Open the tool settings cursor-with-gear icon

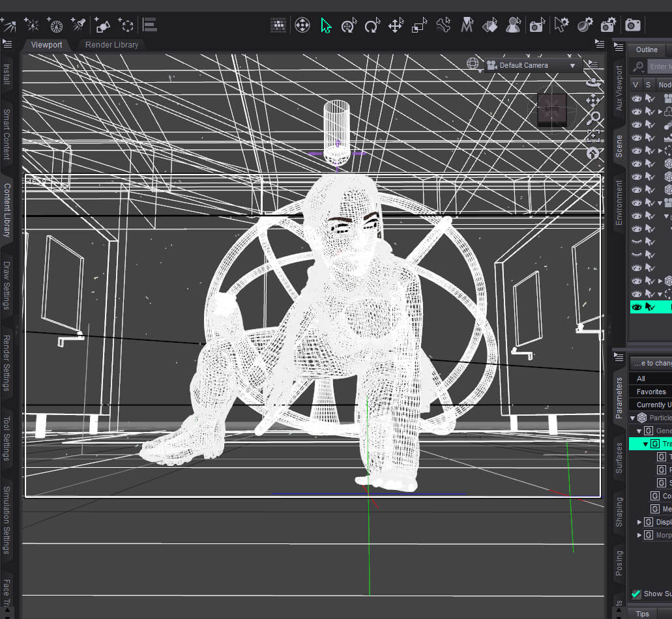[561, 25]
